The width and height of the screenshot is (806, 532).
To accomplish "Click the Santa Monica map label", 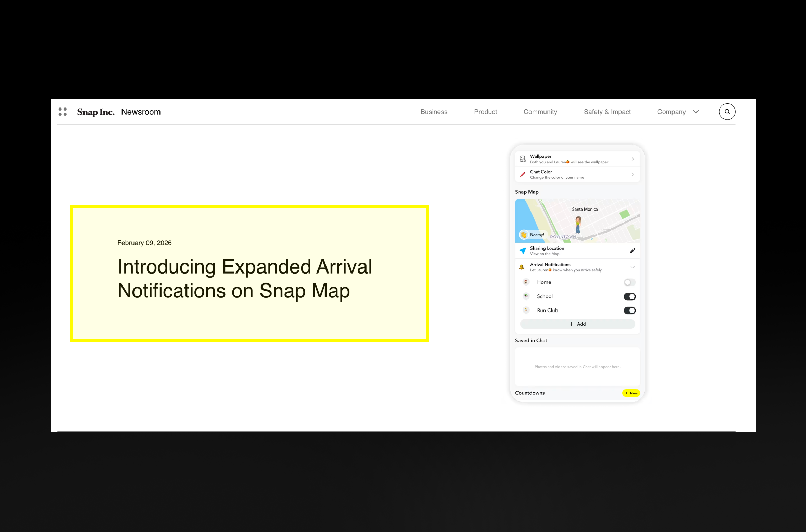I will pyautogui.click(x=585, y=209).
